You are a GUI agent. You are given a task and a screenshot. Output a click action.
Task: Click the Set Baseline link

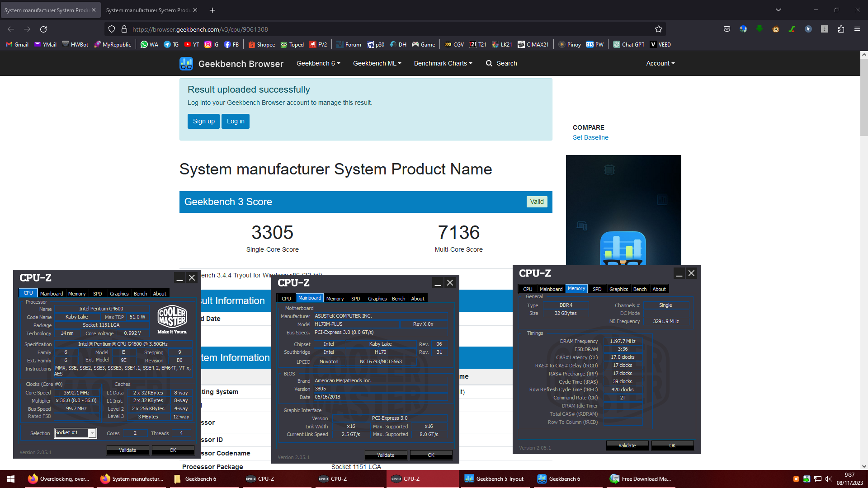tap(590, 137)
